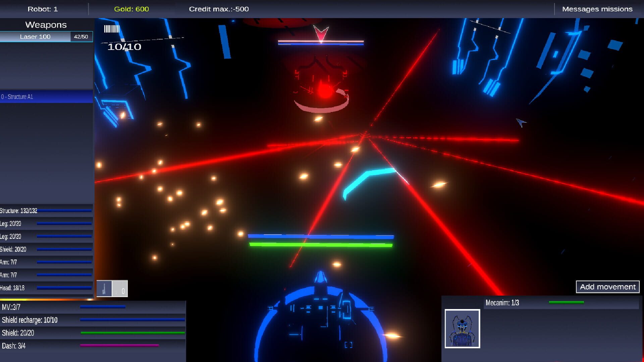Click the Robot: 1 indicator

click(x=43, y=9)
